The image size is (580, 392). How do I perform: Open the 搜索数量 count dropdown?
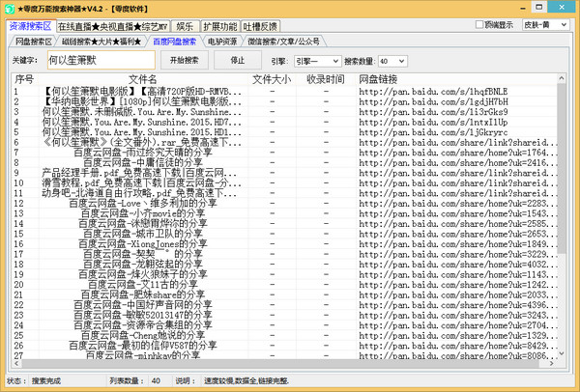tap(393, 60)
